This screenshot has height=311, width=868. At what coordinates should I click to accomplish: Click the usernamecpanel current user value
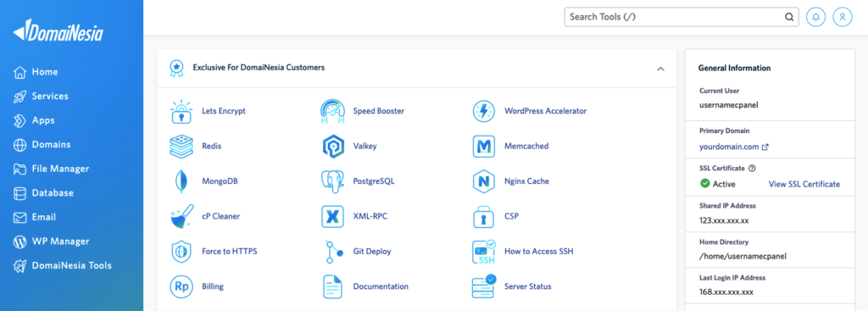727,105
